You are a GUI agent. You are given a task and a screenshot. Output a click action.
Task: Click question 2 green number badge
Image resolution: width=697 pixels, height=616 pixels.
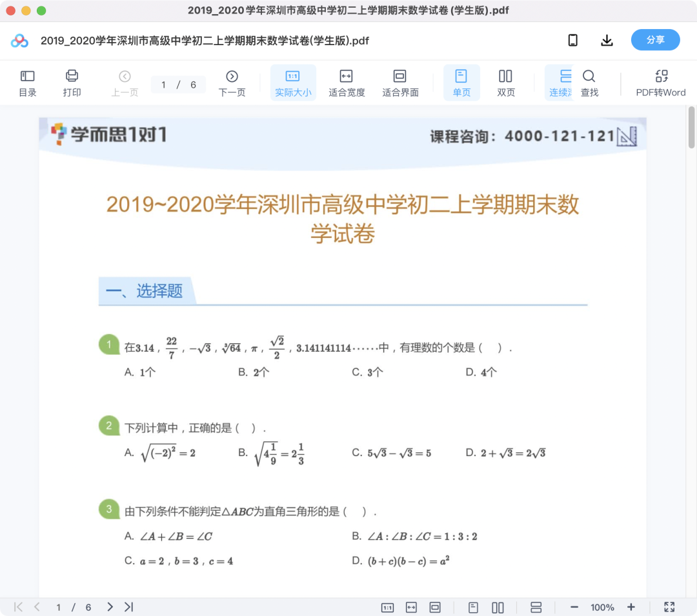(109, 426)
